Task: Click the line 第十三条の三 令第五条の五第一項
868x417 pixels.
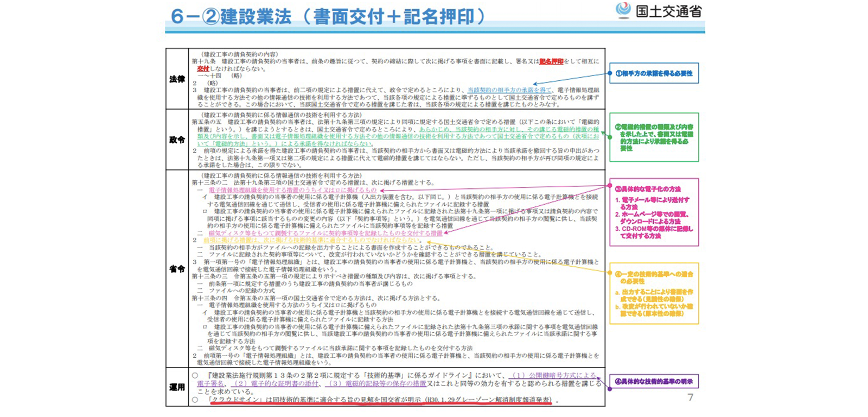Action: point(334,276)
